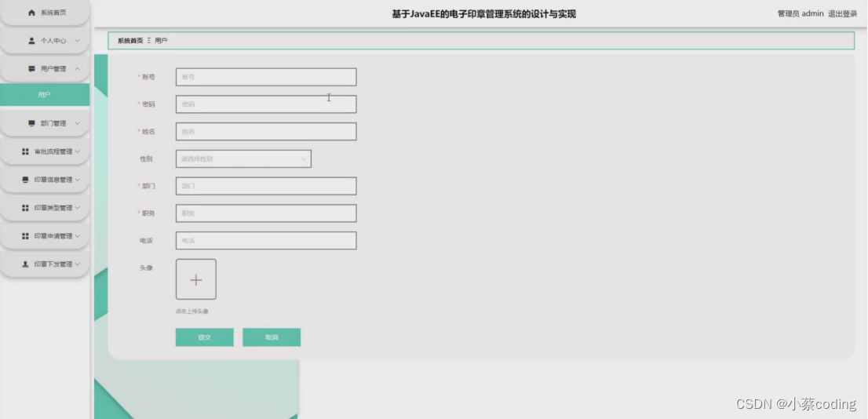Click the 取消 button
This screenshot has width=868, height=419.
(x=272, y=337)
